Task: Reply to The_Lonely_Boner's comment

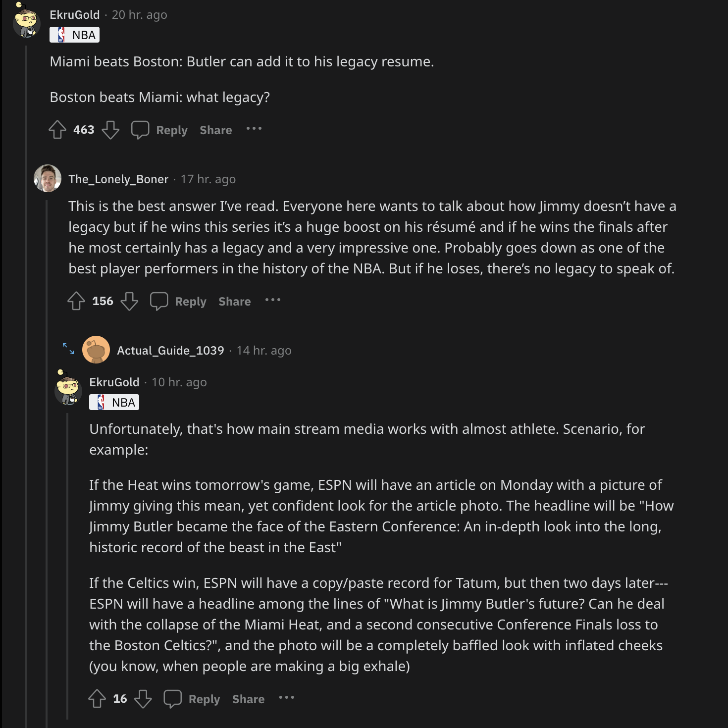Action: coord(190,302)
